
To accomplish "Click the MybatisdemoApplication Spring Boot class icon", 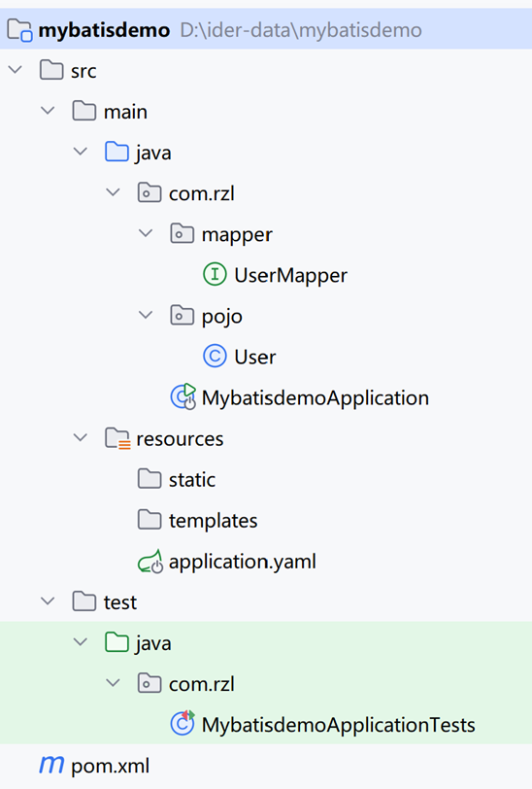I will (x=183, y=397).
